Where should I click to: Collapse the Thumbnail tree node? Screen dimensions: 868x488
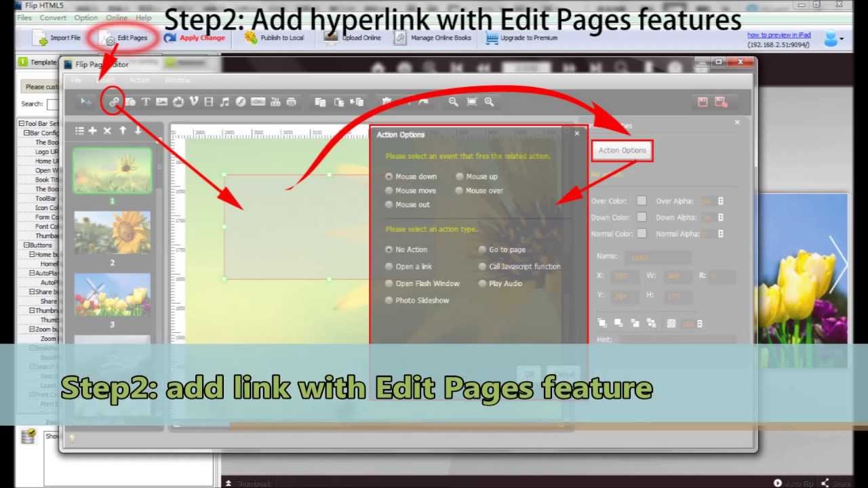(32, 310)
